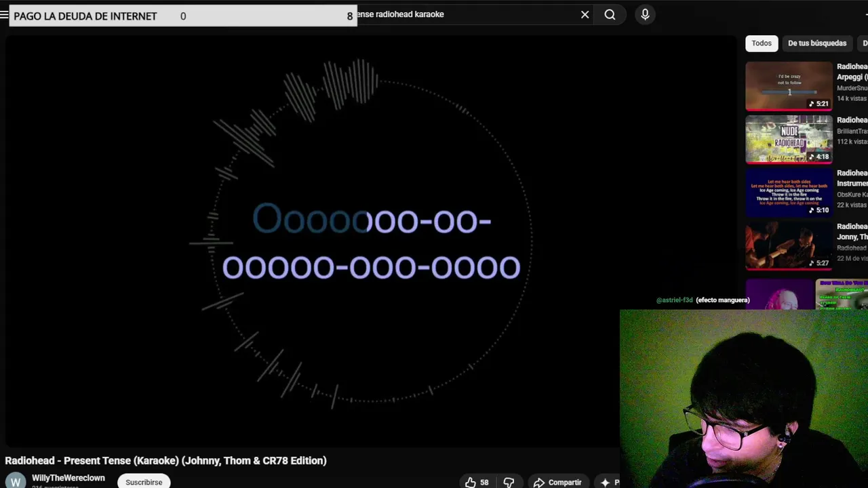Start voice search with the microphone icon

(645, 14)
